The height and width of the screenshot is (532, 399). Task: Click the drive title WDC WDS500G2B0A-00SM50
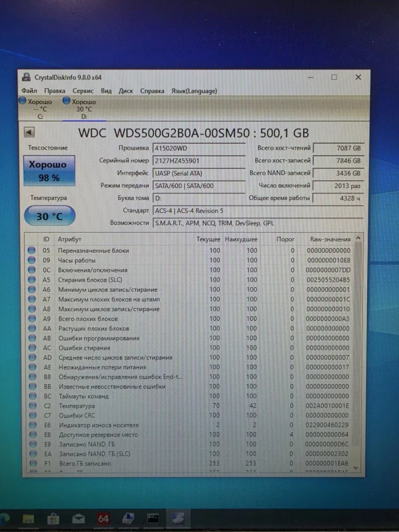(165, 133)
